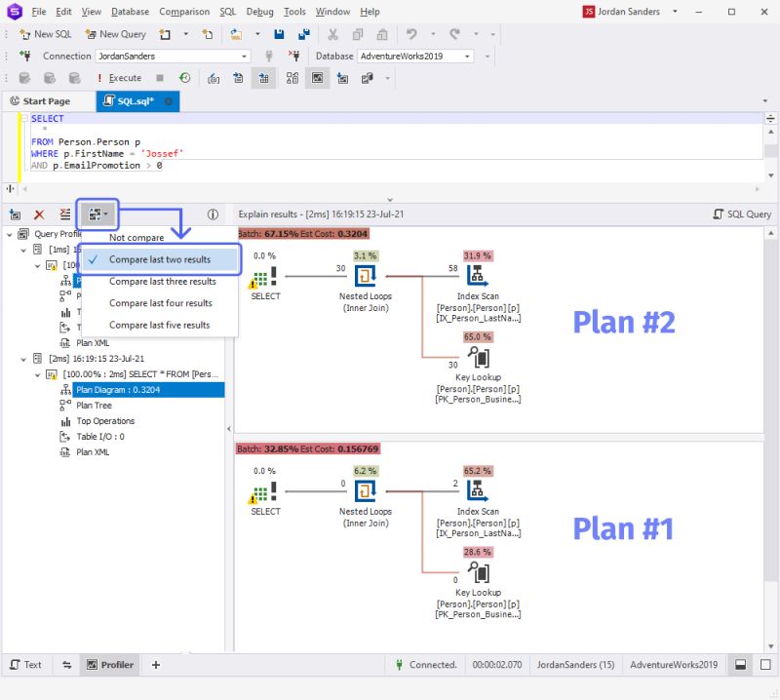The width and height of the screenshot is (780, 700).
Task: Open the Connection JordanSanders combo box
Action: pos(173,57)
